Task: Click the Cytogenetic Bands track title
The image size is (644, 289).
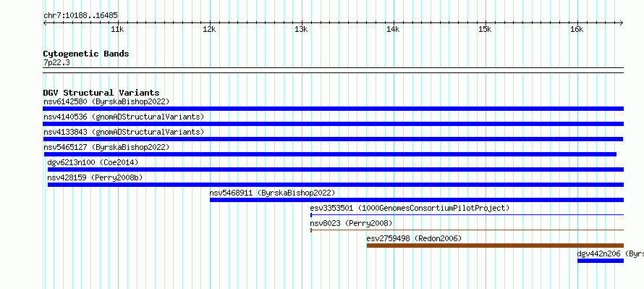Action: [86, 54]
